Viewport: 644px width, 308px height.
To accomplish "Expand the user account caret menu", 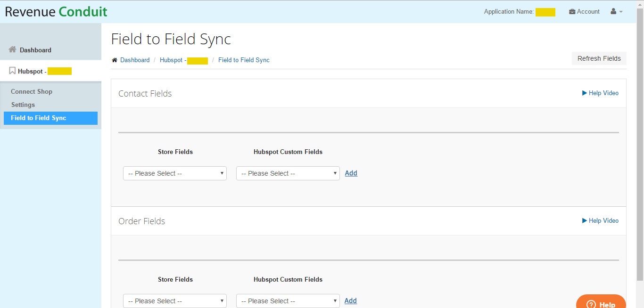I will (621, 11).
